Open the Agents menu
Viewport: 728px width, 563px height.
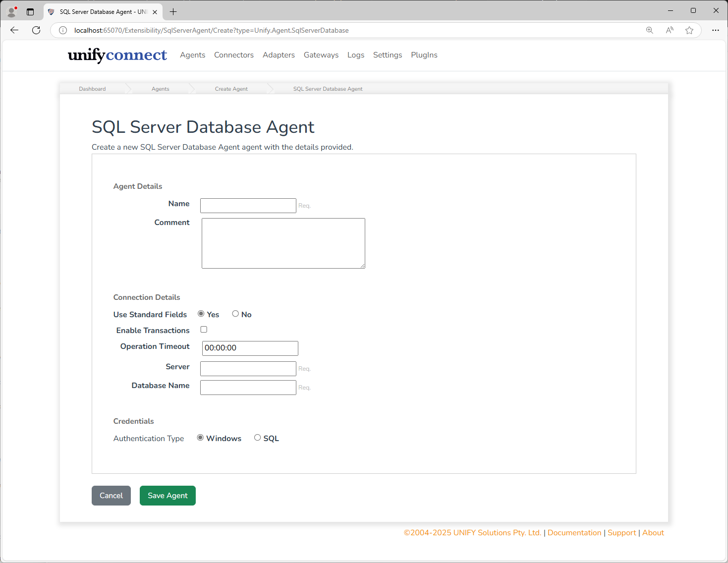(193, 55)
